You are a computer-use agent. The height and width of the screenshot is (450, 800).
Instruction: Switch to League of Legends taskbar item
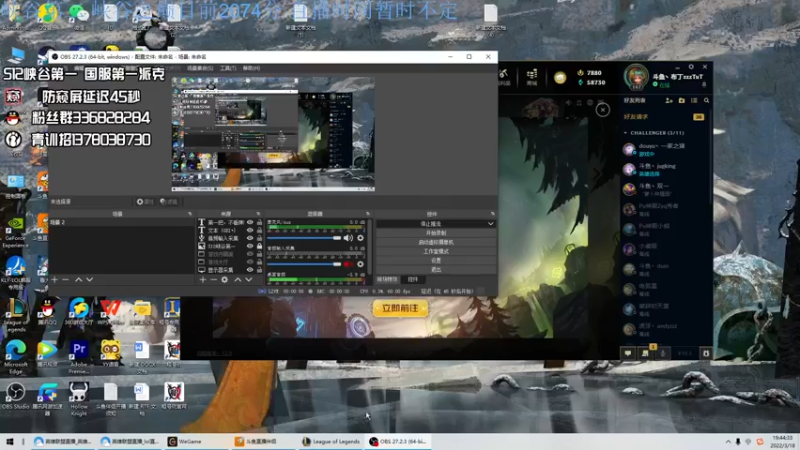coord(331,441)
